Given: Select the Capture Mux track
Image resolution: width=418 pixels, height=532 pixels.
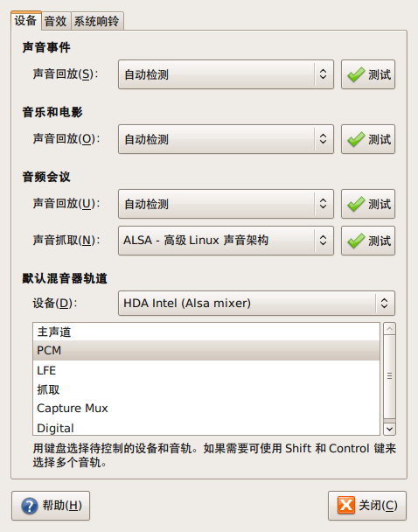Looking at the screenshot, I should [x=206, y=408].
